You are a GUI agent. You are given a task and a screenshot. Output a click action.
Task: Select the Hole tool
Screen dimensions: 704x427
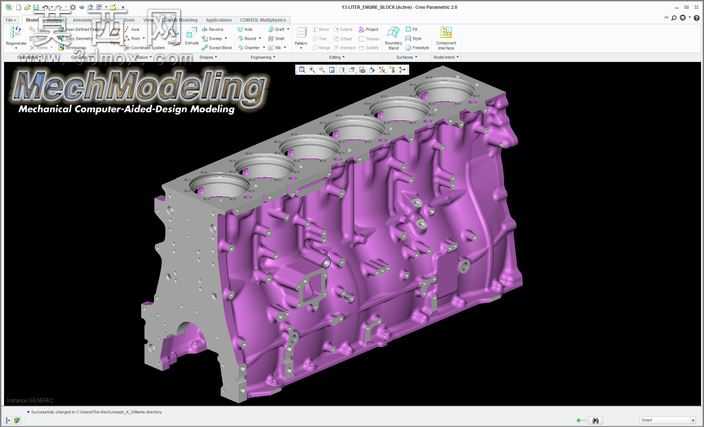[x=245, y=29]
